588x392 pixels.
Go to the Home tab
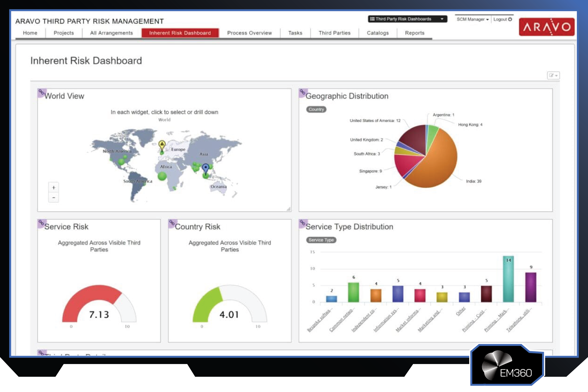[30, 33]
